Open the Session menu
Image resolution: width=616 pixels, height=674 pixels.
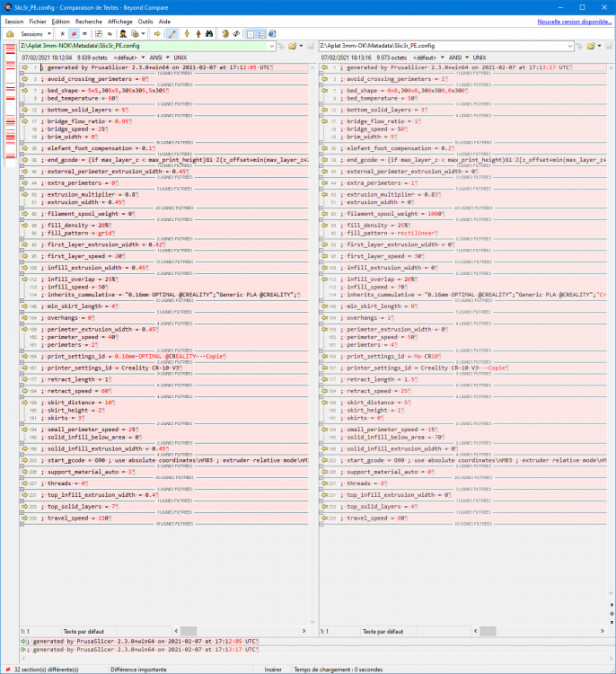coord(13,22)
